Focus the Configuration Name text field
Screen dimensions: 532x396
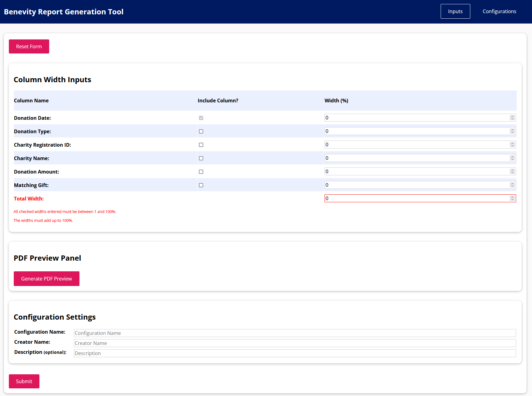coord(295,333)
